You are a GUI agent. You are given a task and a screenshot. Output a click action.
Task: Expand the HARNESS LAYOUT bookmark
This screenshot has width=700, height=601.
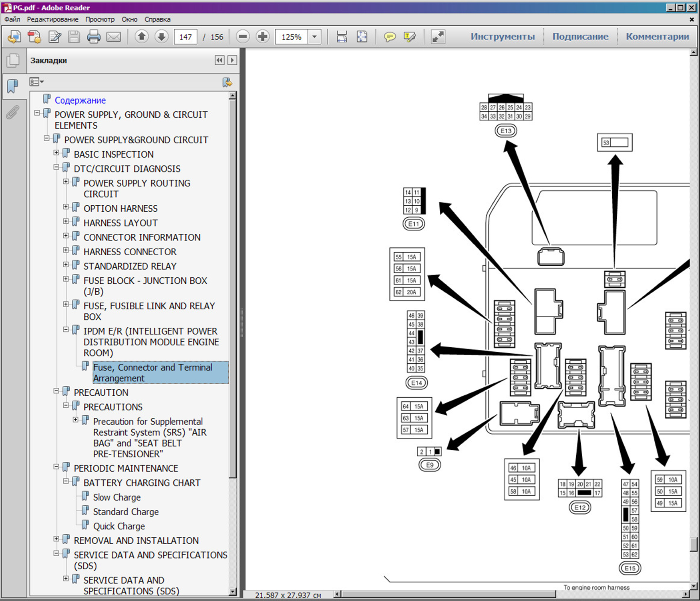tap(66, 221)
